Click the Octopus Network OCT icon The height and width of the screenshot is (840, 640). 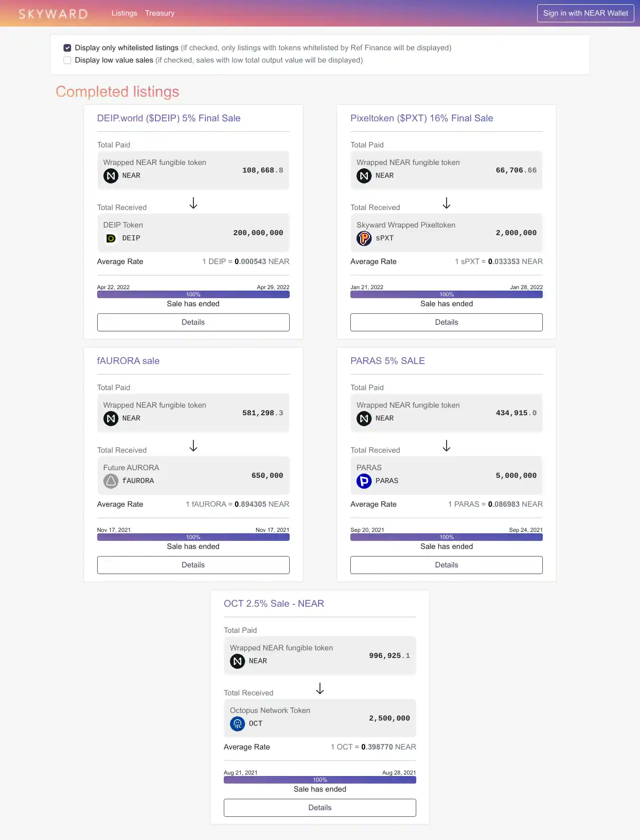pos(238,724)
